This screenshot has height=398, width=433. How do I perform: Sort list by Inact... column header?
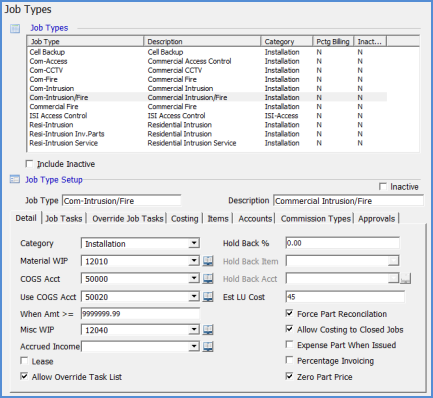tap(370, 41)
